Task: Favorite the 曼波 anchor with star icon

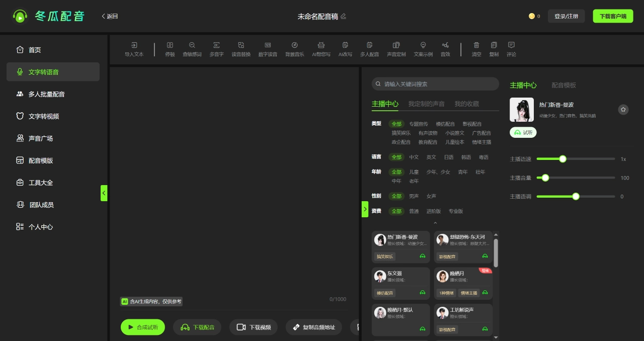Action: [623, 109]
